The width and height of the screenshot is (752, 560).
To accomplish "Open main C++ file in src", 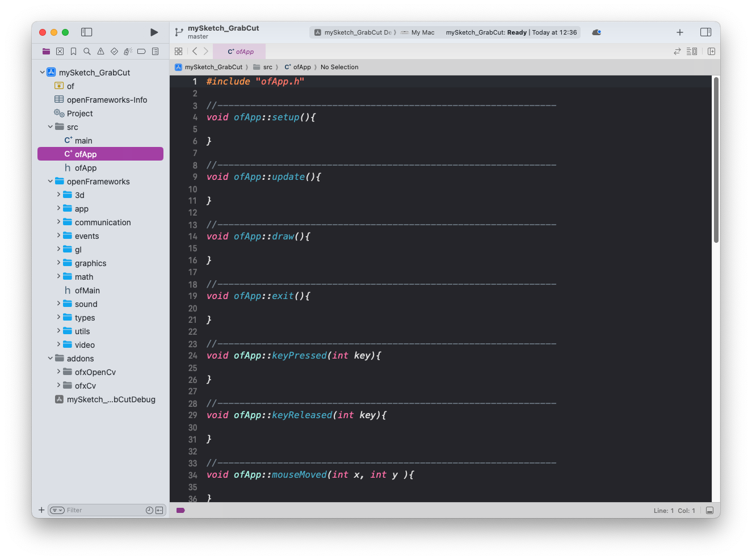I will point(78,141).
